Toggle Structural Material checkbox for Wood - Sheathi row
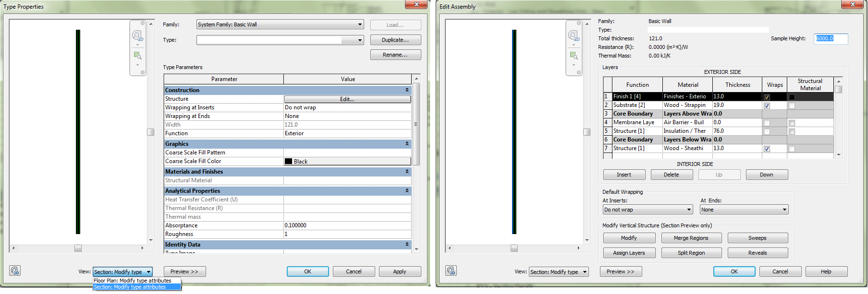 click(x=792, y=149)
